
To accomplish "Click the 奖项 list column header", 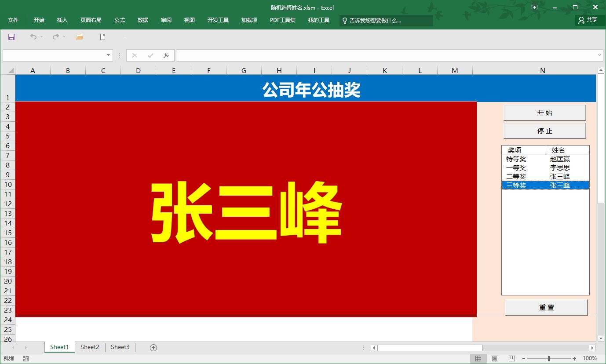I will click(x=524, y=150).
